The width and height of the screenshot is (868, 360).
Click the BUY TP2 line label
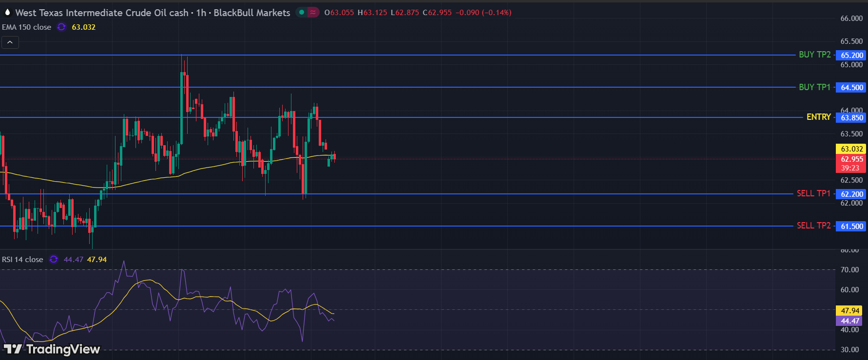pos(814,55)
